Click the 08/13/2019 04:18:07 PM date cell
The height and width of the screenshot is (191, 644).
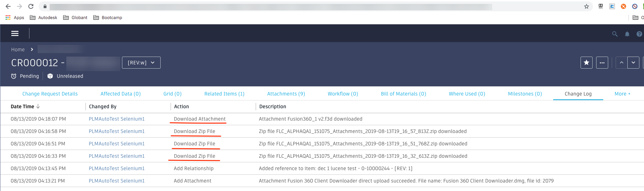point(38,119)
